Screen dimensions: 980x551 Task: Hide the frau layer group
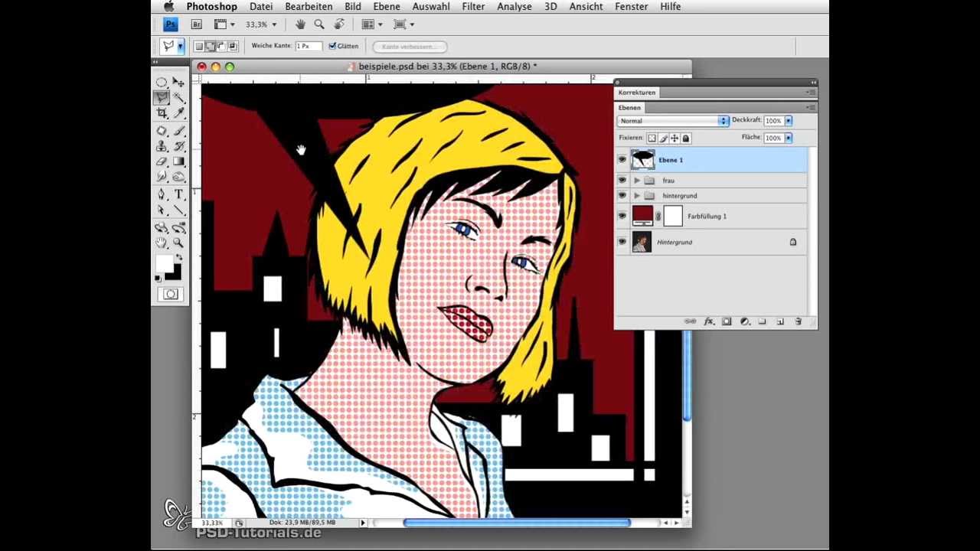tap(622, 181)
